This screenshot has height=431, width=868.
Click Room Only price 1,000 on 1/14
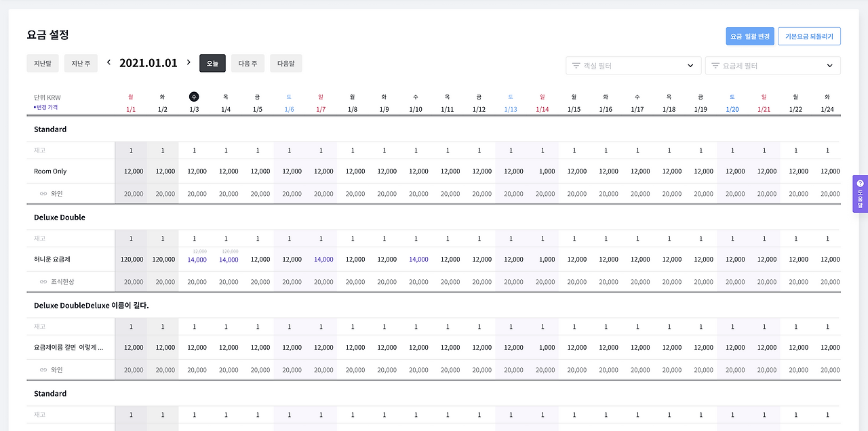pos(547,171)
